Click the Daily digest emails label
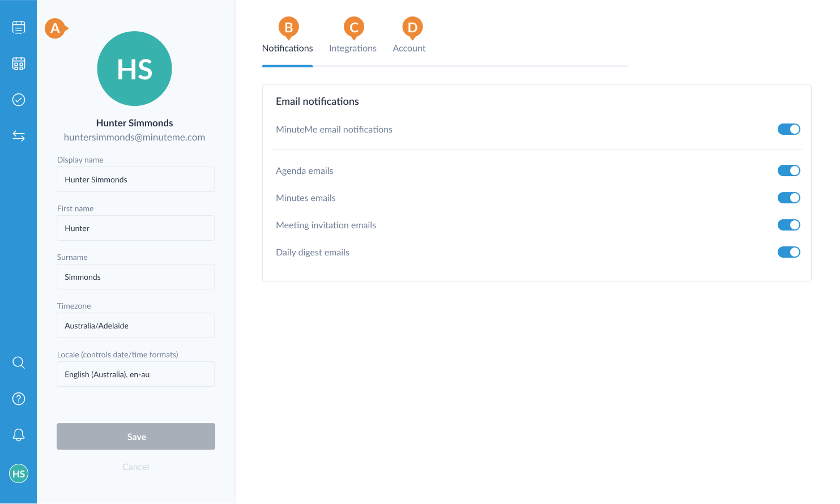 (x=313, y=253)
